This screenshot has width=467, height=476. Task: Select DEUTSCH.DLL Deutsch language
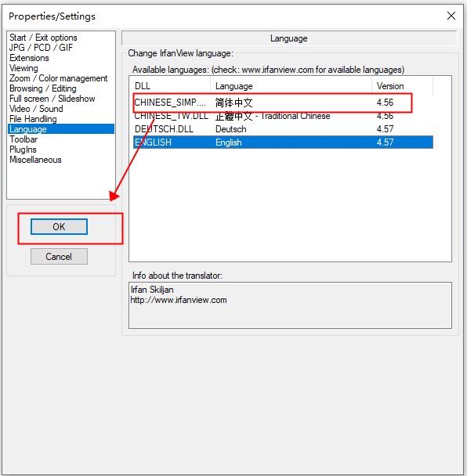(x=283, y=129)
